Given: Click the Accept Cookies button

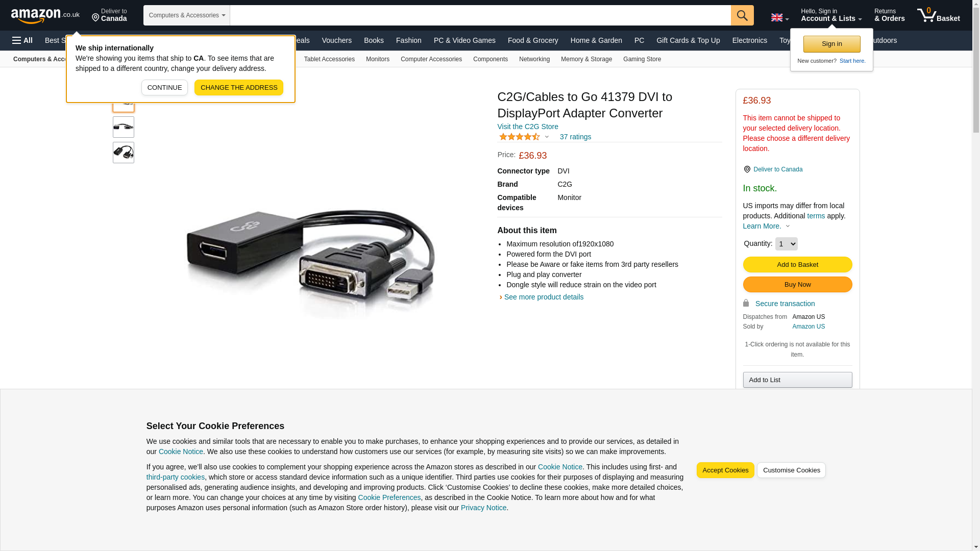Looking at the screenshot, I should point(725,470).
